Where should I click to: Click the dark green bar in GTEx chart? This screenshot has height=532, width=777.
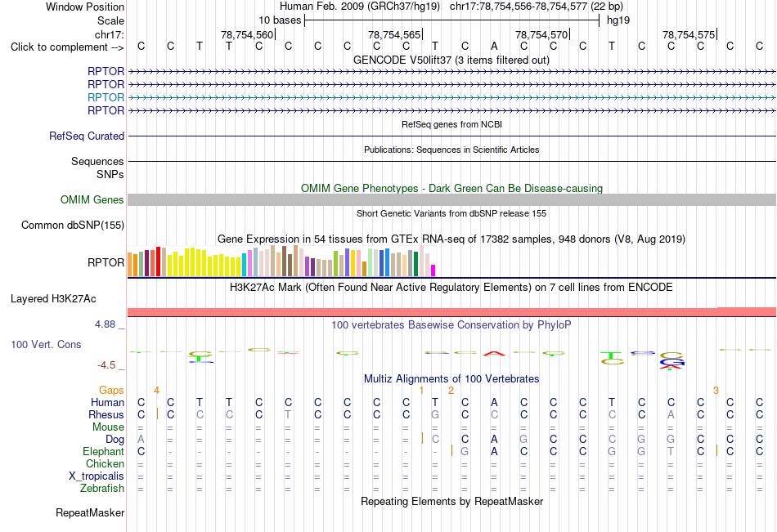(x=415, y=264)
